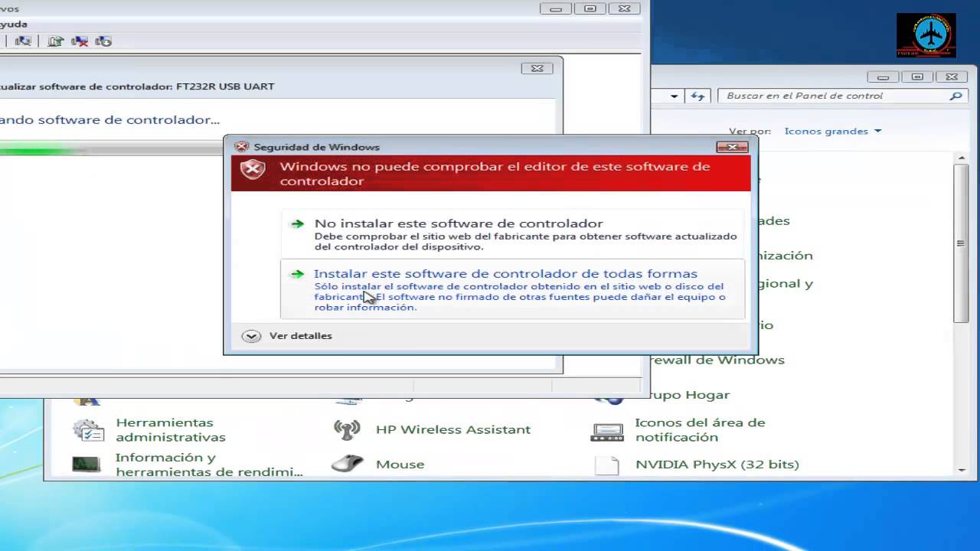Close the Actualizar software de controlador wizard
Viewport: 980px width, 551px height.
(537, 68)
